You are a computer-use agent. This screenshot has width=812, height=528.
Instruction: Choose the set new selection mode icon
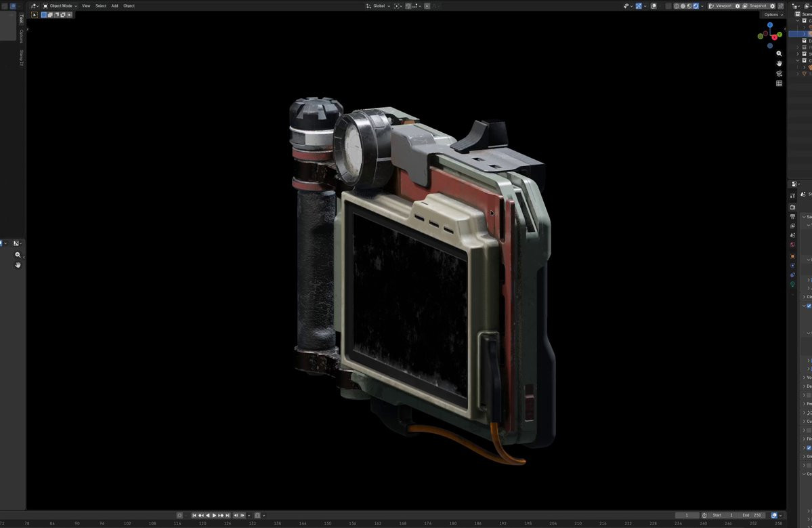[x=44, y=14]
